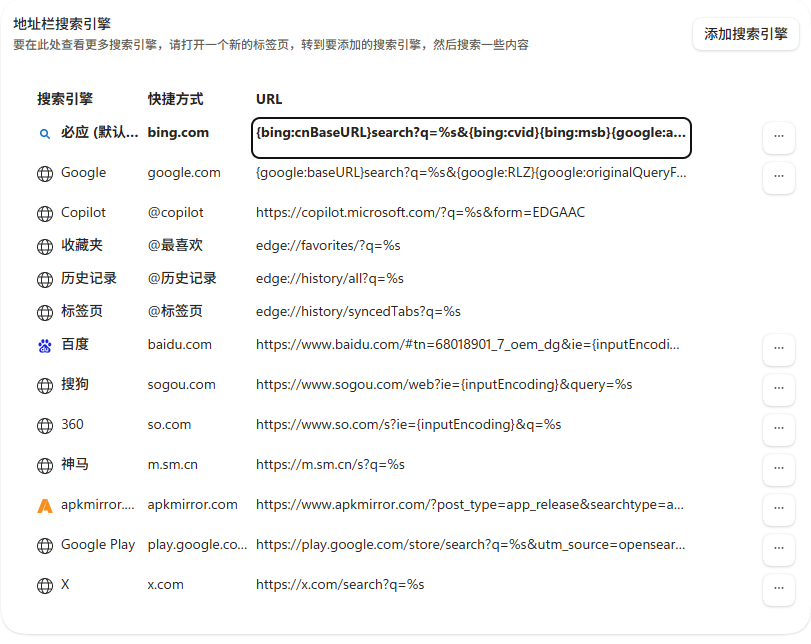Click the Bing magnifier search icon

coord(45,134)
